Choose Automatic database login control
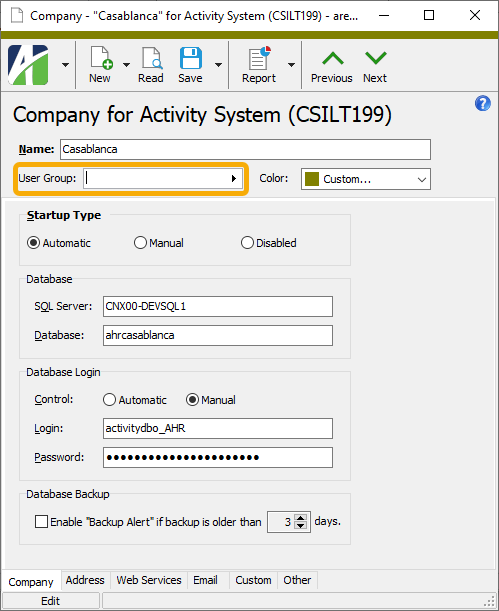This screenshot has width=499, height=611. pyautogui.click(x=109, y=400)
